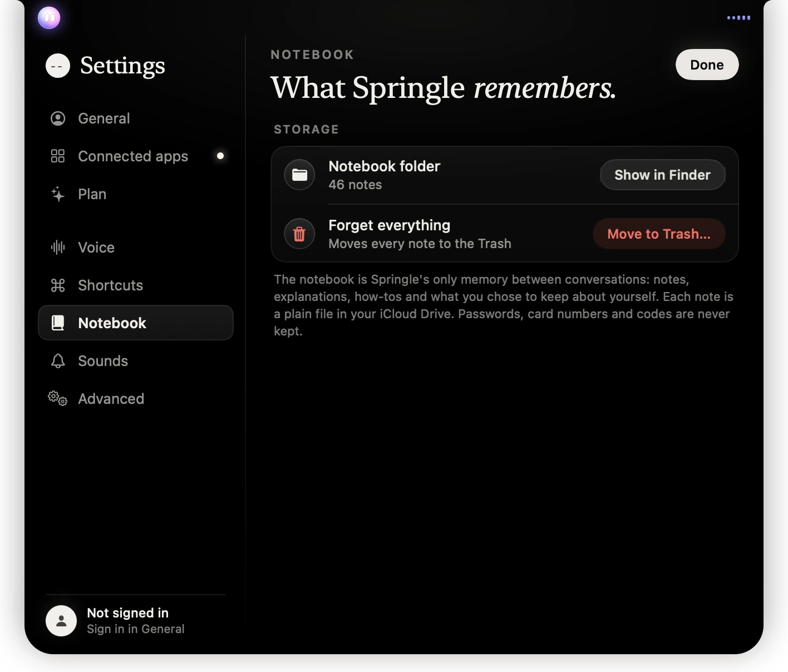Click the white dot beside Connected apps

coord(220,156)
